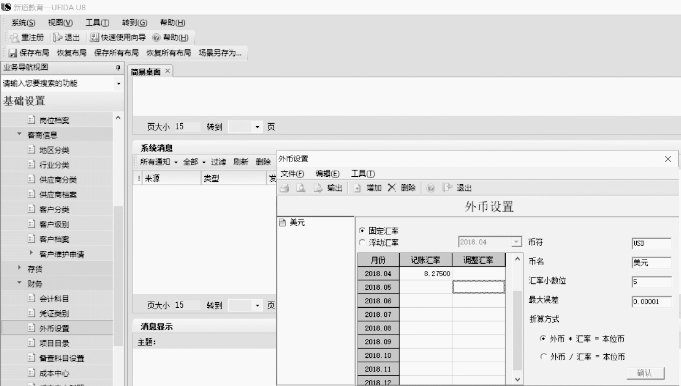Click the 增加 add icon
The image size is (681, 386).
[x=357, y=188]
